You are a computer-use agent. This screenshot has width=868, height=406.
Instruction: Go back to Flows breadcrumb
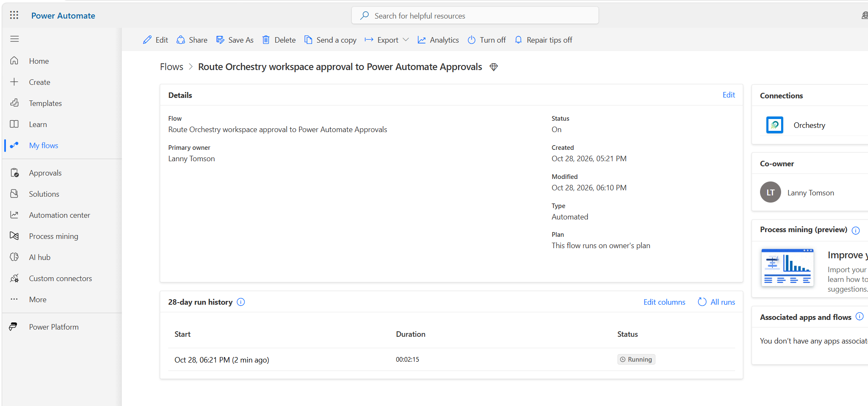coord(172,67)
